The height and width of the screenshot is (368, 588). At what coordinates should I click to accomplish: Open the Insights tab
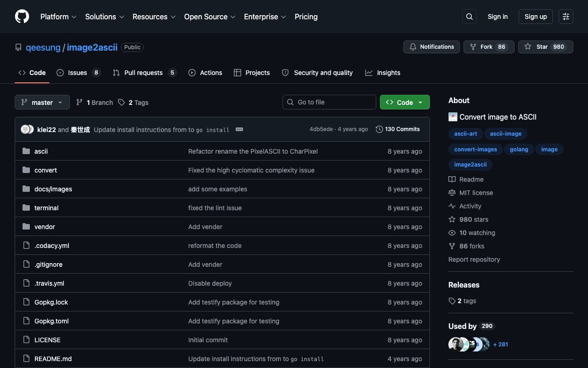(383, 73)
